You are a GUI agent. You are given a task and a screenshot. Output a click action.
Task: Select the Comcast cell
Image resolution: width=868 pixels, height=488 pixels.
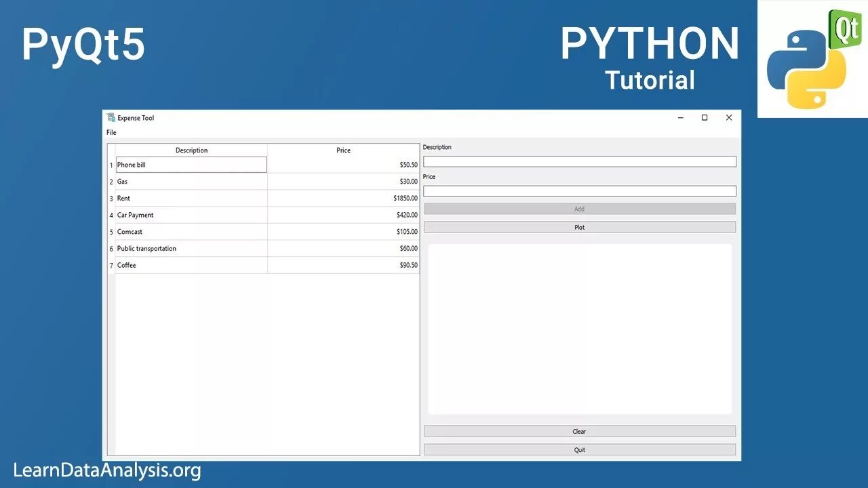tap(192, 232)
